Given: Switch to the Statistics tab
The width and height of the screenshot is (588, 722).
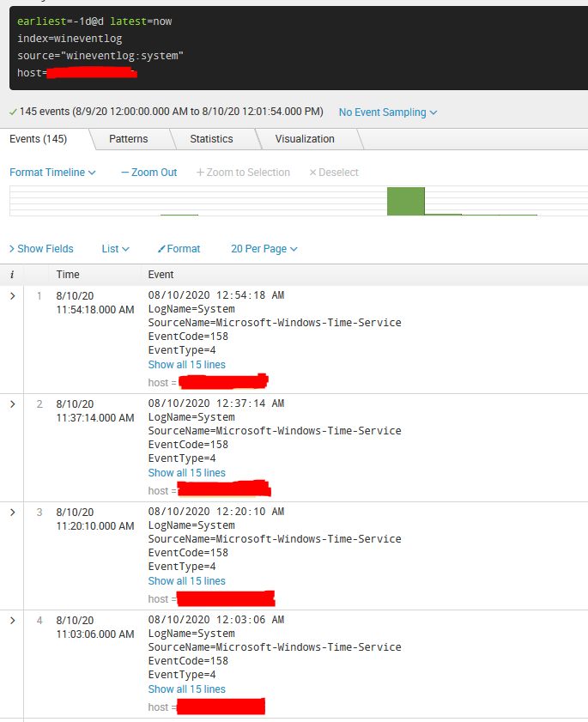Looking at the screenshot, I should coord(211,139).
